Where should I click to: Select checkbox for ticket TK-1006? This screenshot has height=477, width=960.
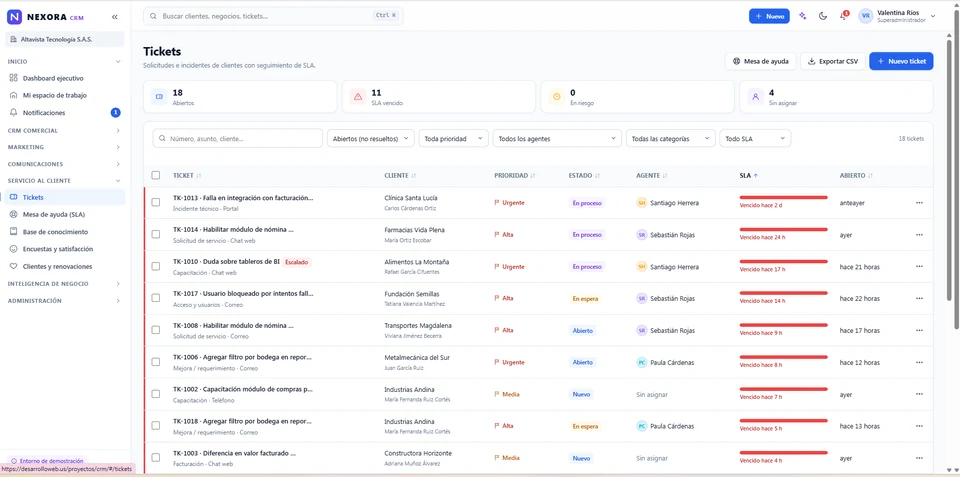click(156, 362)
